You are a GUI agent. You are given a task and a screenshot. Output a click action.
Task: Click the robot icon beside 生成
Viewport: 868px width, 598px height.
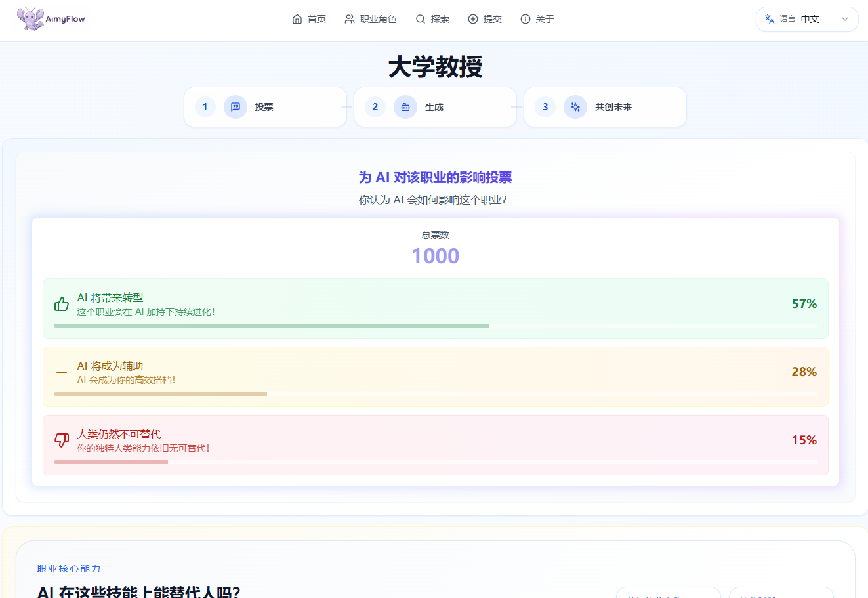coord(405,107)
